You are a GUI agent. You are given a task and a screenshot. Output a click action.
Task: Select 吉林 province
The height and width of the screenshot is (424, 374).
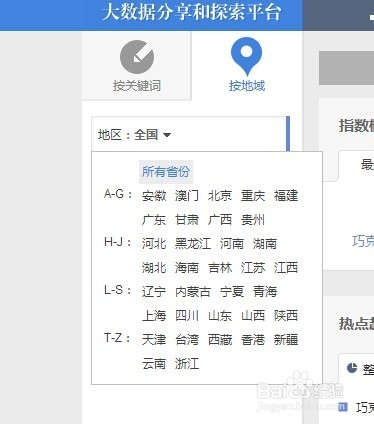(x=220, y=268)
